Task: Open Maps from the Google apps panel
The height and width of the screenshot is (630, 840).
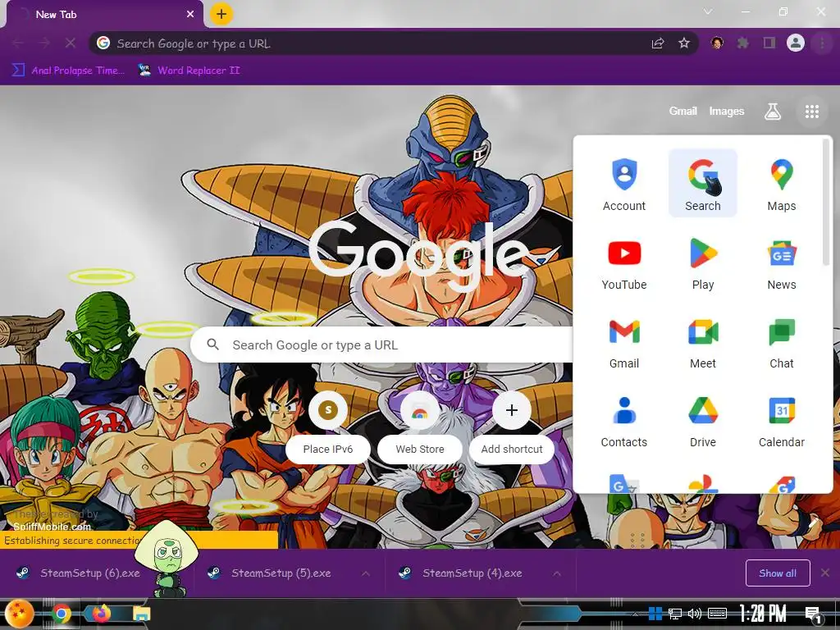Action: pyautogui.click(x=781, y=184)
